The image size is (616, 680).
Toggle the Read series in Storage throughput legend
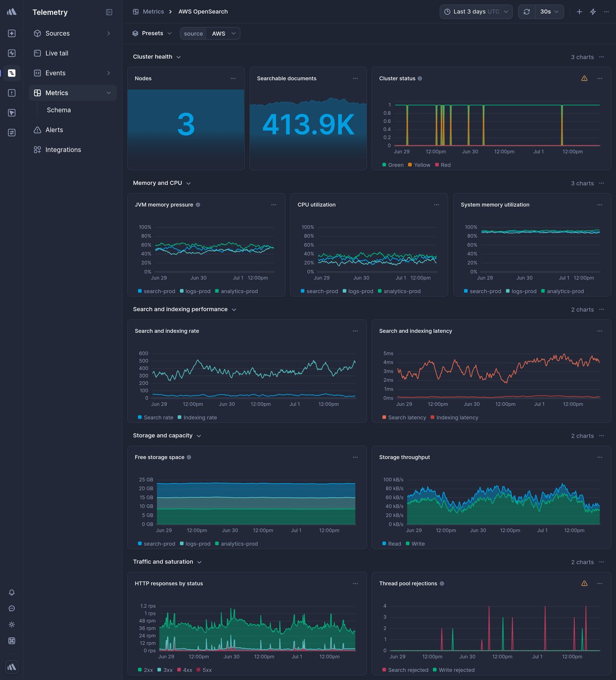(x=392, y=544)
